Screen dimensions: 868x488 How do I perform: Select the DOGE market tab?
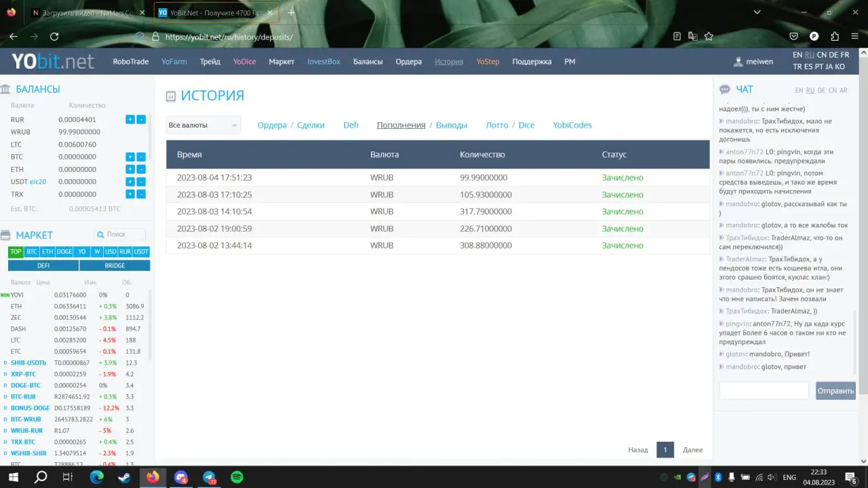coord(64,252)
